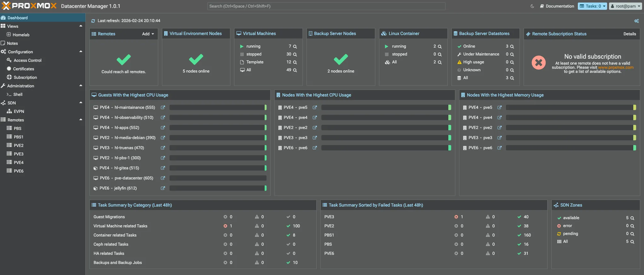The width and height of the screenshot is (644, 275).
Task: Toggle dark mode moon icon
Action: pyautogui.click(x=532, y=6)
